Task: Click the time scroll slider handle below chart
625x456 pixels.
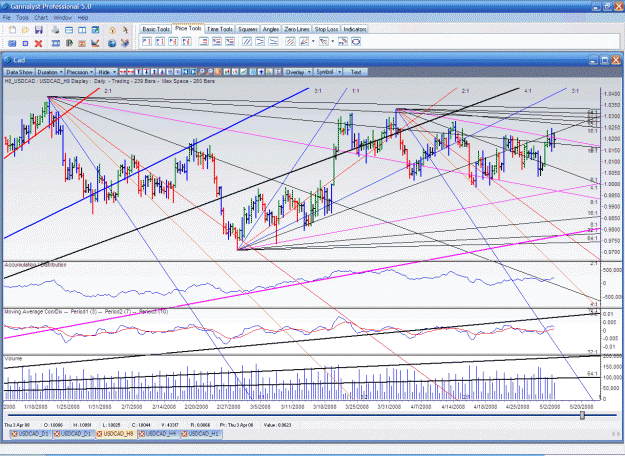Action: pos(582,415)
